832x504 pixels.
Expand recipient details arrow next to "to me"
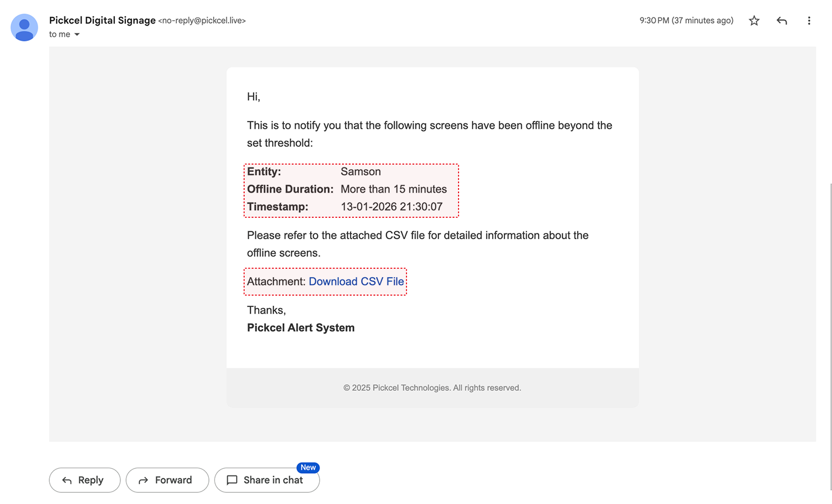(77, 35)
